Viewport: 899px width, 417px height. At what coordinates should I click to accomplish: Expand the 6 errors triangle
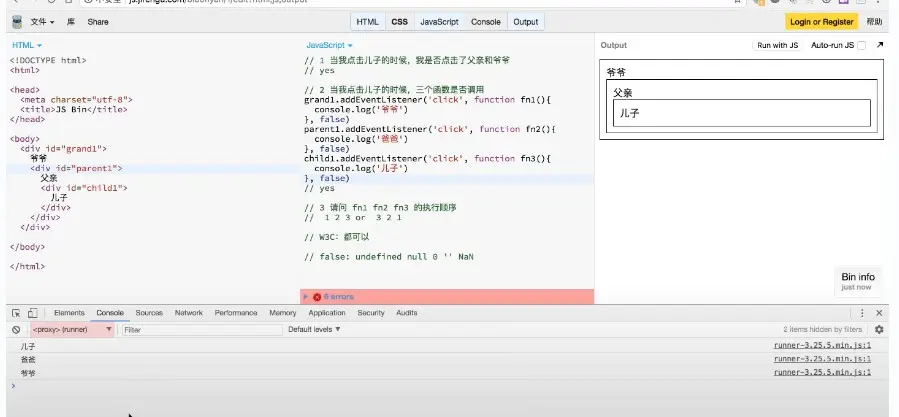(306, 297)
